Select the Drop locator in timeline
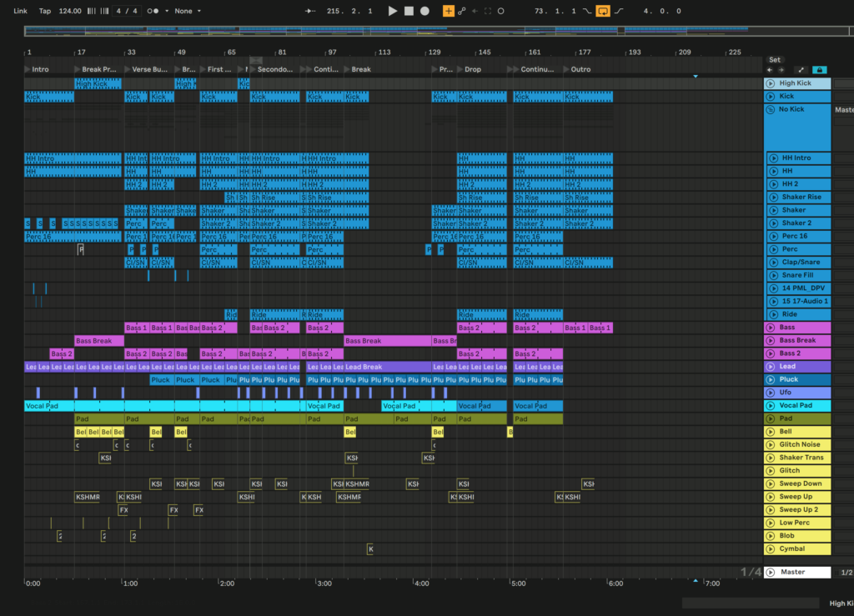The width and height of the screenshot is (854, 616). [471, 70]
